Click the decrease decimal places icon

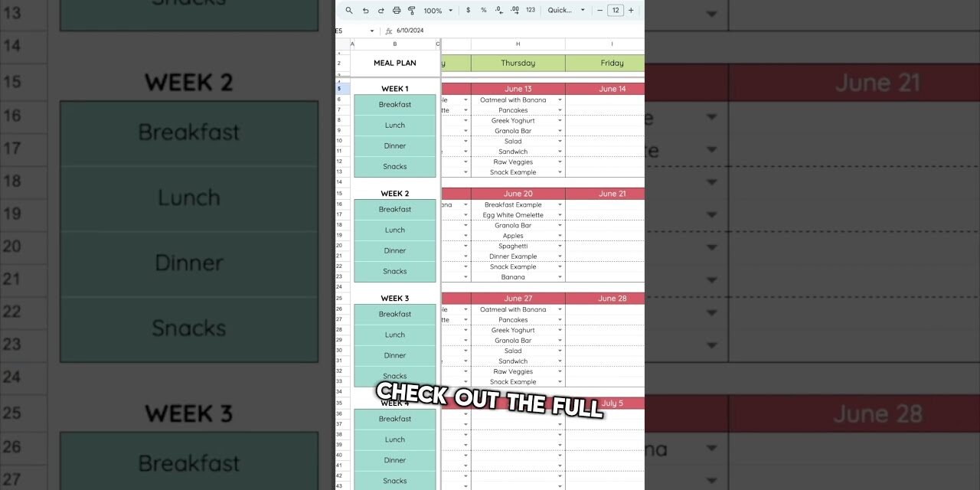click(498, 10)
